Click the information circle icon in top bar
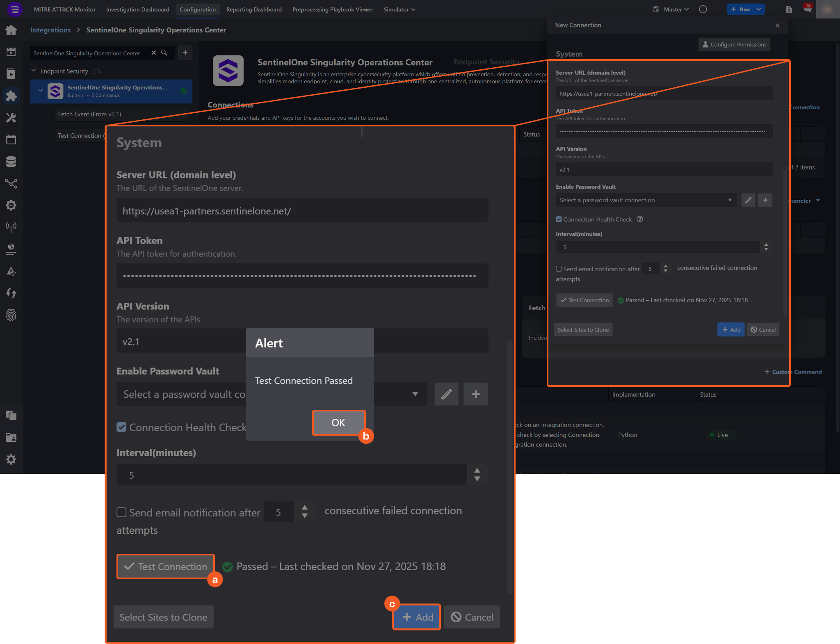840x644 pixels. coord(703,9)
